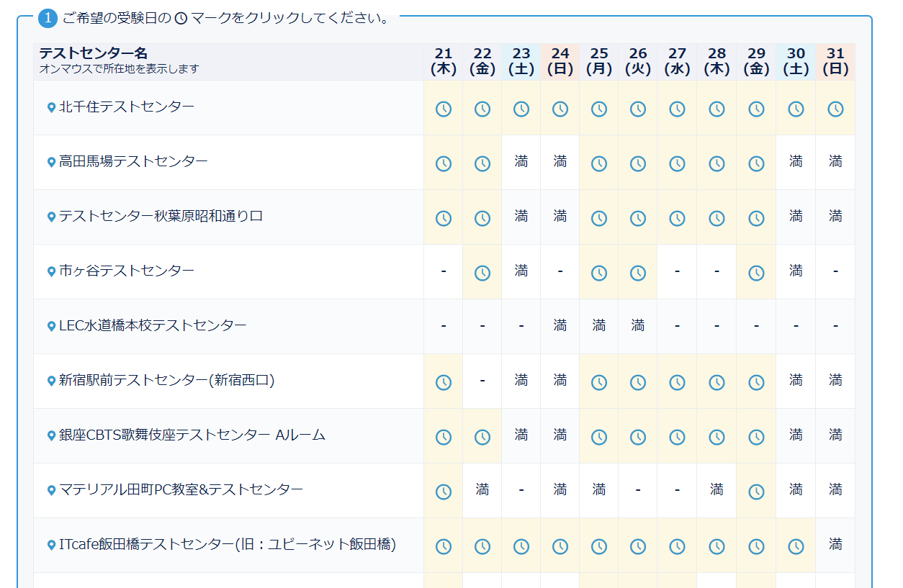Open 高田馬場テストセンター name link
The width and height of the screenshot is (903, 588).
coord(133,161)
